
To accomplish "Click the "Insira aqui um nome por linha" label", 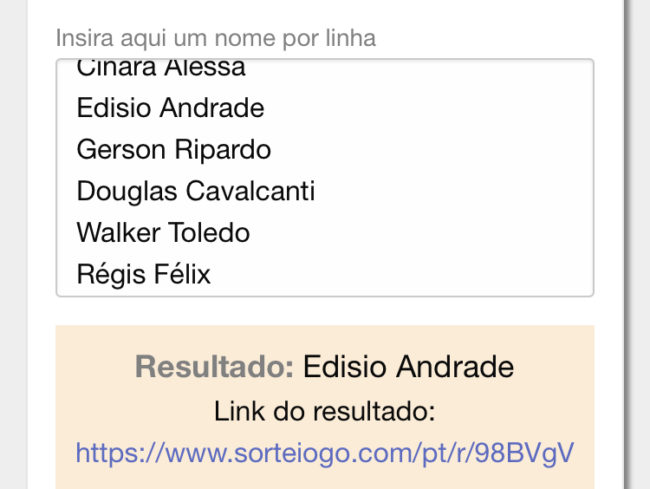I will coord(215,39).
